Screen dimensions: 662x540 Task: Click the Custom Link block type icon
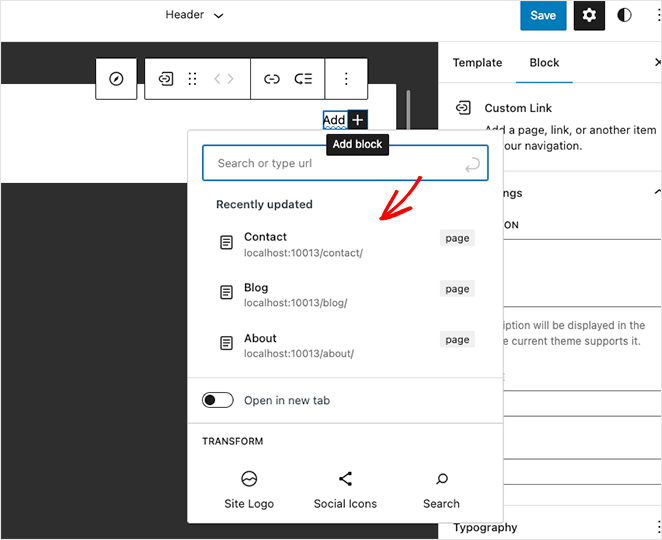click(x=166, y=79)
